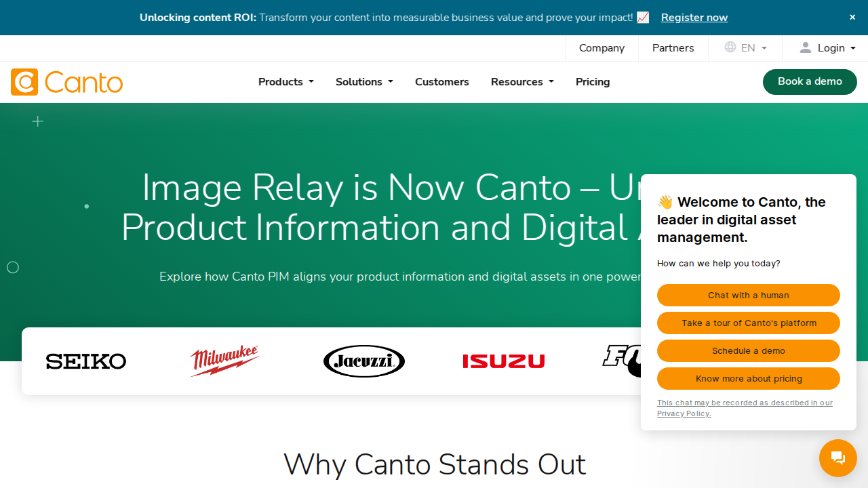Viewport: 868px width, 488px height.
Task: Click the 'Image Relay is Now Canto' headline
Action: (381, 207)
